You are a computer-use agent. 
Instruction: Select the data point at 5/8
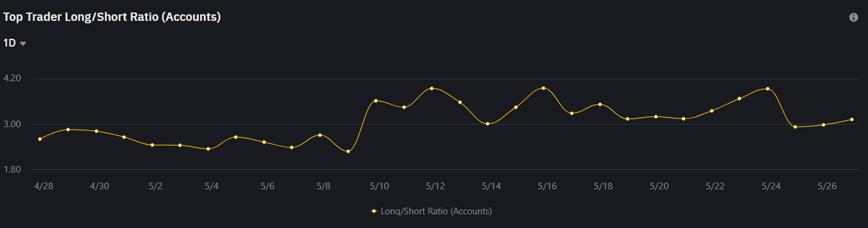click(x=320, y=135)
